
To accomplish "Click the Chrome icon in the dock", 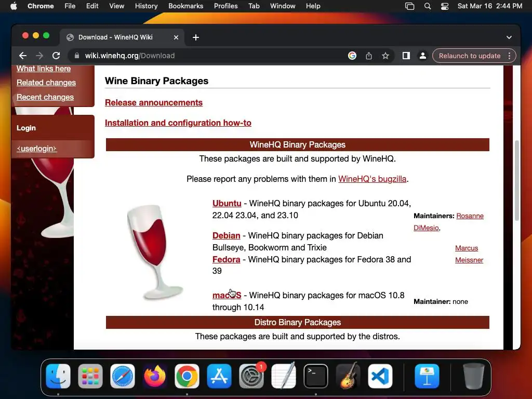I will pos(187,376).
